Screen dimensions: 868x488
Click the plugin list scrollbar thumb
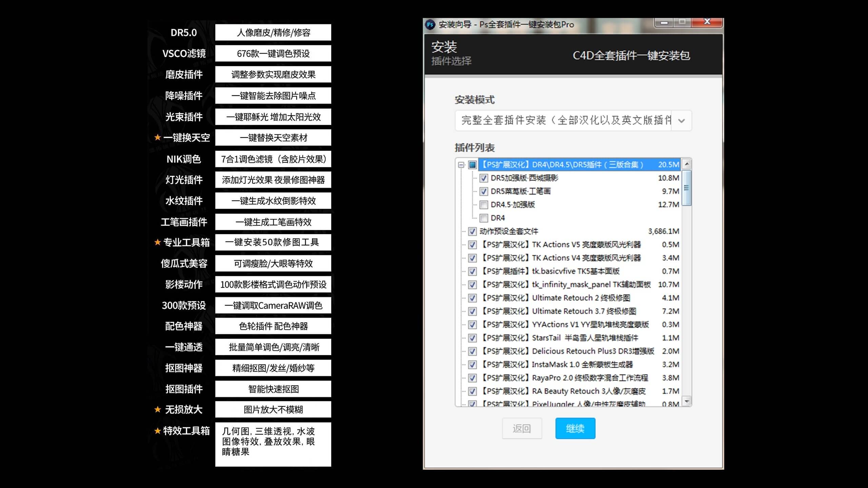[687, 188]
